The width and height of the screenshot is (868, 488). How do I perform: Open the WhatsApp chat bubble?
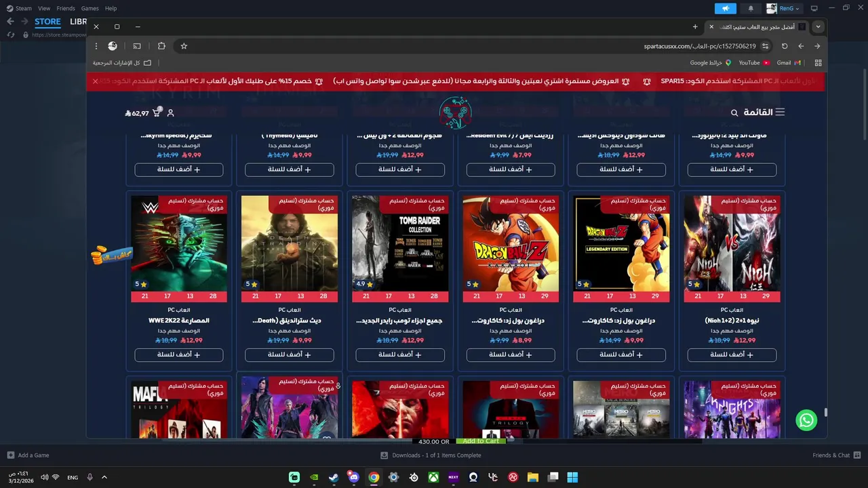click(806, 420)
